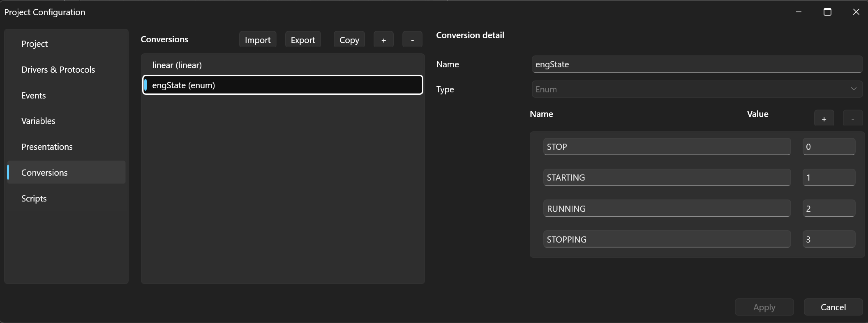Click the Export button
This screenshot has height=323, width=868.
(303, 40)
